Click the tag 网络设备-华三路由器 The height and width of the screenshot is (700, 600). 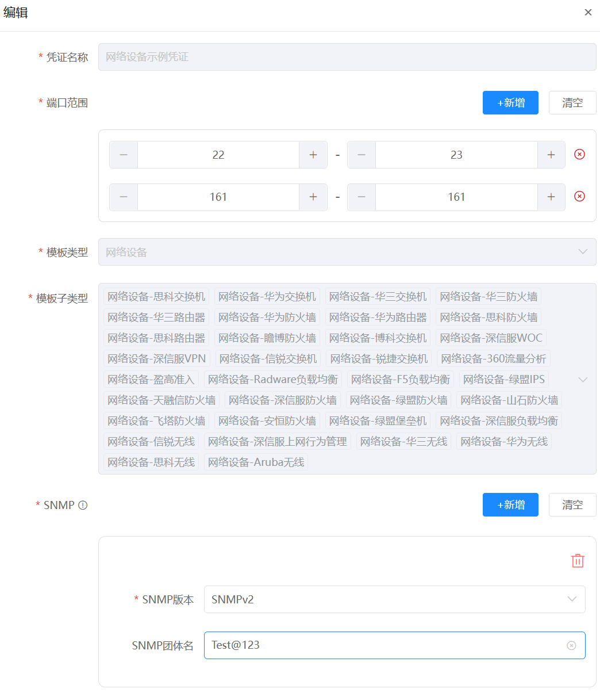(x=156, y=318)
